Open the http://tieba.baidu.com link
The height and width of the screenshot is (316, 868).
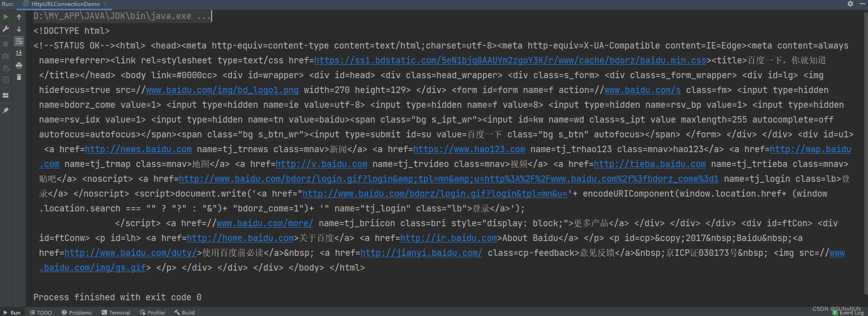pos(649,164)
